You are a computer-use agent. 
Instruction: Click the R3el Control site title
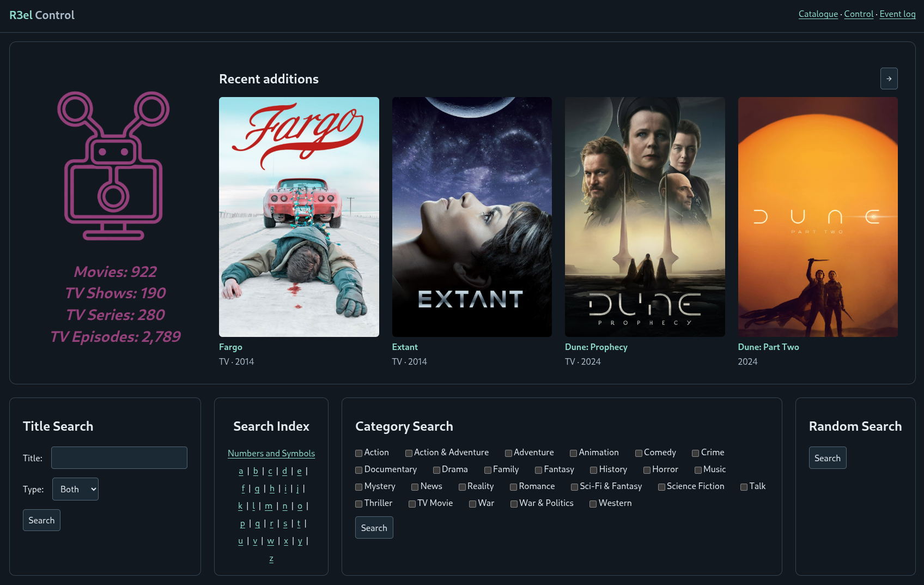point(42,15)
